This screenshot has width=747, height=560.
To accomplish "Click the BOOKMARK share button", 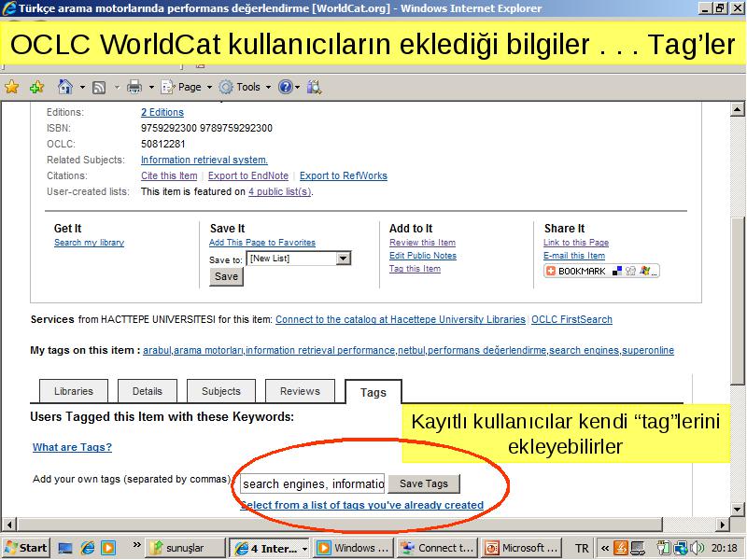I will [x=601, y=271].
